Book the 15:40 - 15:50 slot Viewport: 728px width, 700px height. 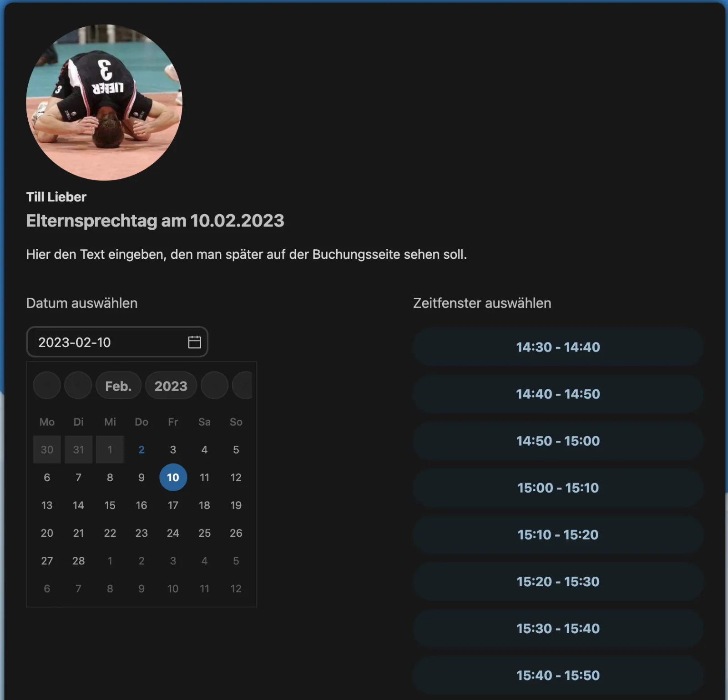[558, 675]
